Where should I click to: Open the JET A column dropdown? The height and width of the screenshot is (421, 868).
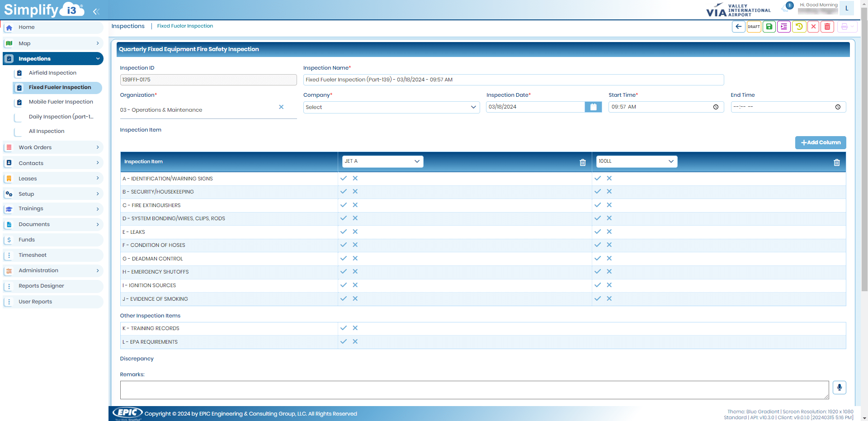point(382,161)
